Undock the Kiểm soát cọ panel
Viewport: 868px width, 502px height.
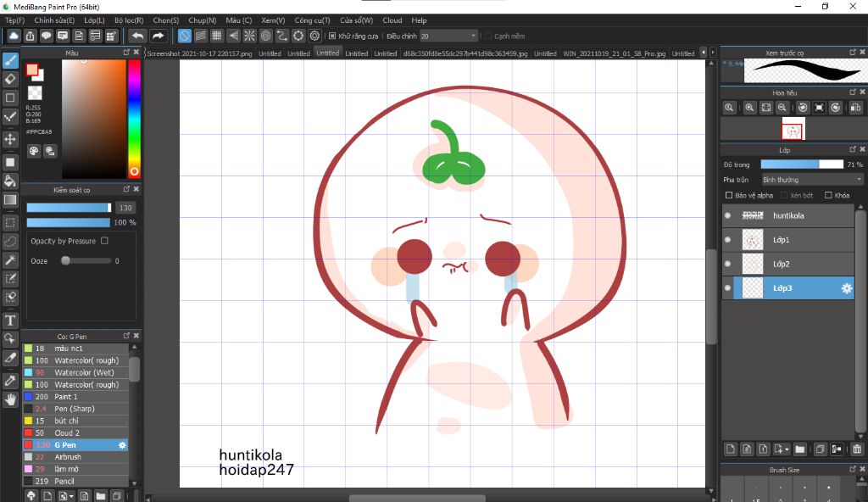coord(126,189)
